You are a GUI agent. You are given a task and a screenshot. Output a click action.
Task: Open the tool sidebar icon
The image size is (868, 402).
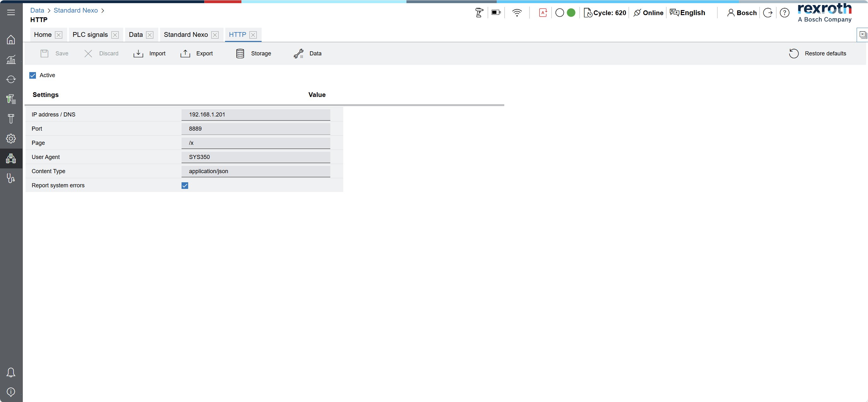11,119
